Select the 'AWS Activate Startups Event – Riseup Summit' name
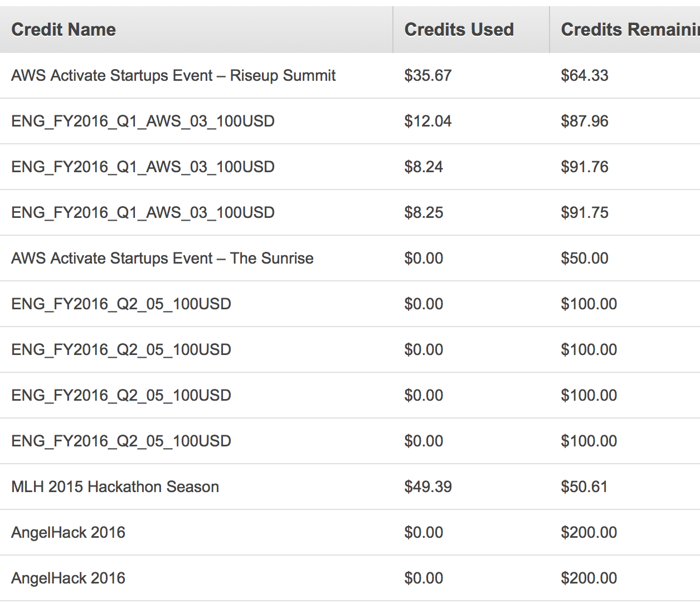Viewport: 700px width, 603px height. (x=173, y=75)
